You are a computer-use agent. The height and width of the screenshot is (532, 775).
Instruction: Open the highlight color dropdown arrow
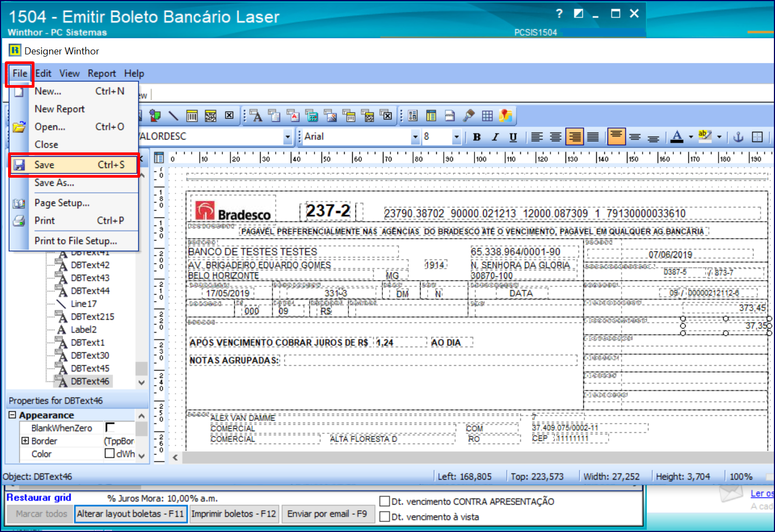pos(719,137)
